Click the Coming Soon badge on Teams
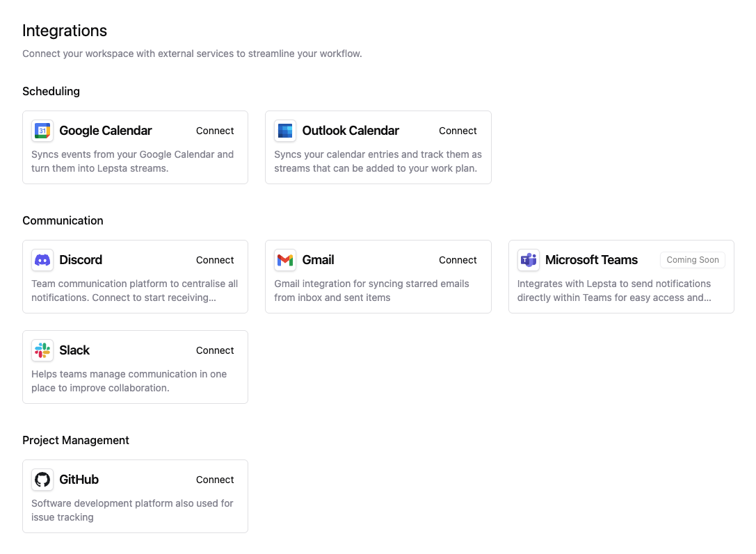 tap(693, 260)
